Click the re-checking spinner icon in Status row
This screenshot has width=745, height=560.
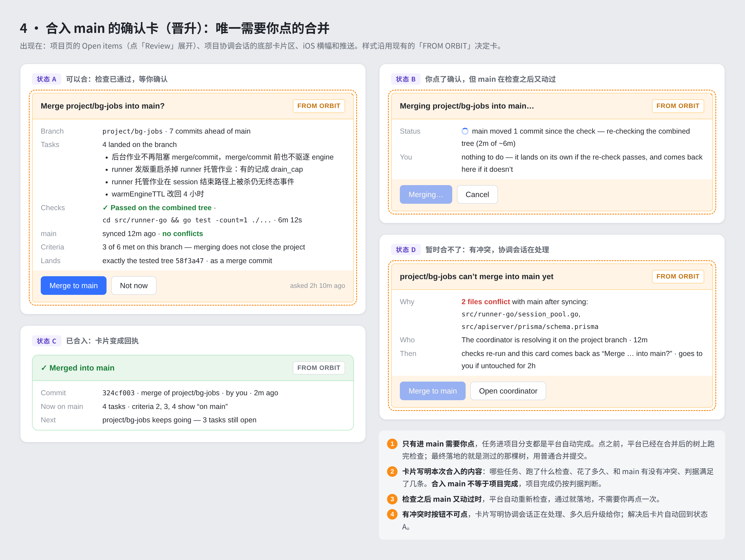click(465, 131)
